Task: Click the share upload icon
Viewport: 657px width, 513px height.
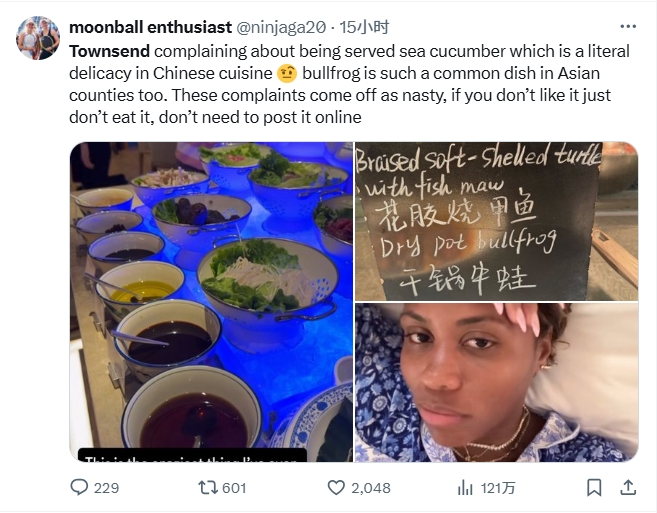Action: point(628,487)
